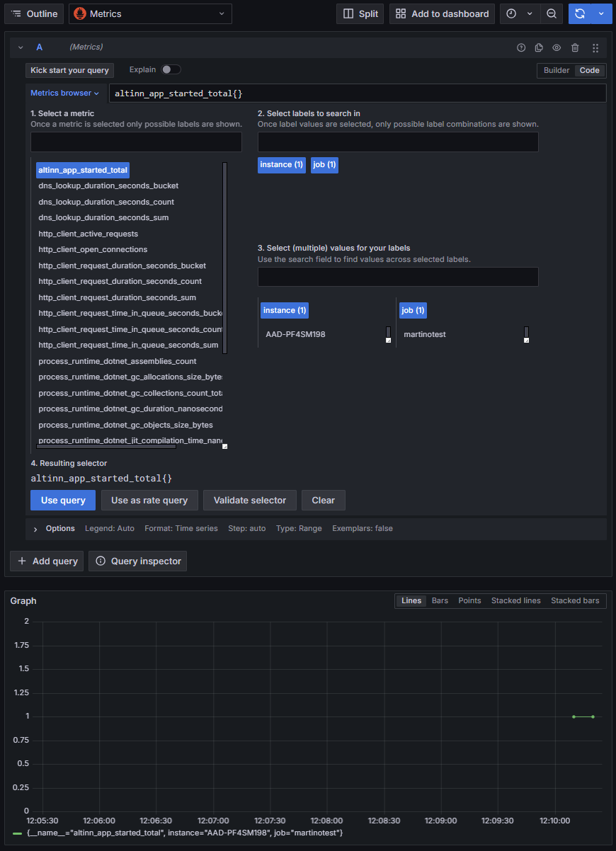Open the Metrics data source dropdown
Viewport: 616px width, 851px height.
coord(150,14)
